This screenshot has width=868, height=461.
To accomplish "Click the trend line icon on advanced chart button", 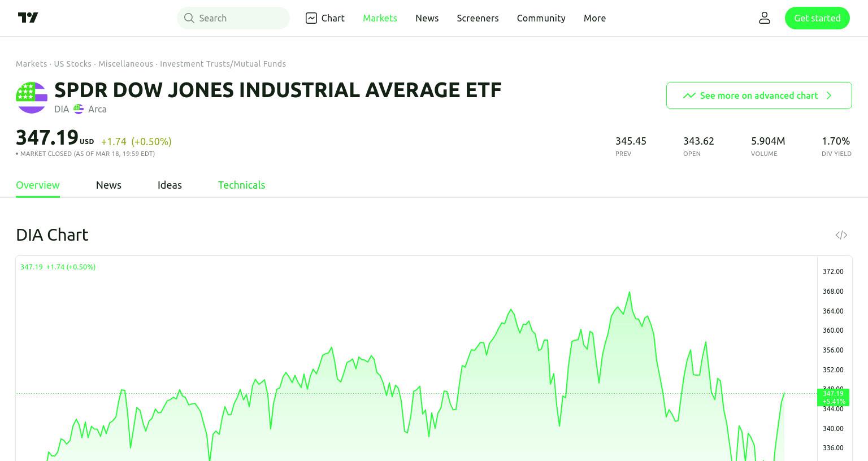I will 689,95.
